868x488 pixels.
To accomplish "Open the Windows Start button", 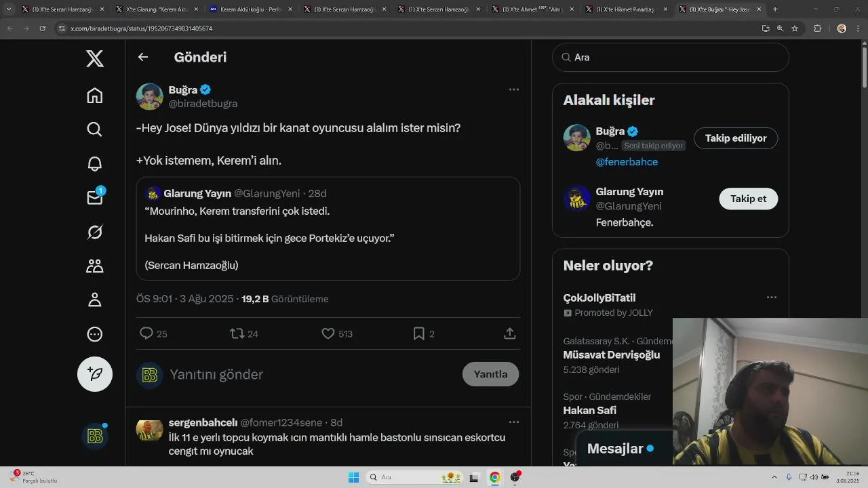I will [x=353, y=477].
